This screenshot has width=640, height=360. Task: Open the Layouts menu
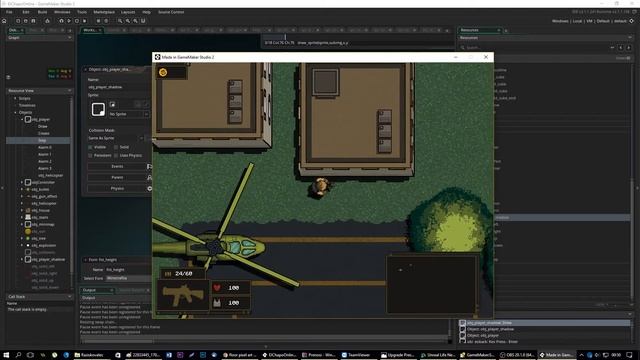coord(128,12)
